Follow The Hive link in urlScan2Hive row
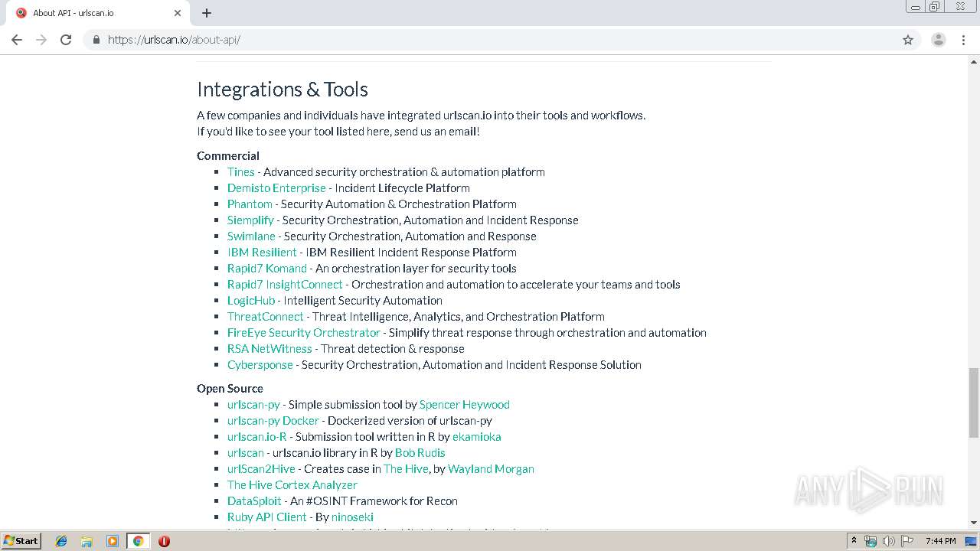 point(406,469)
